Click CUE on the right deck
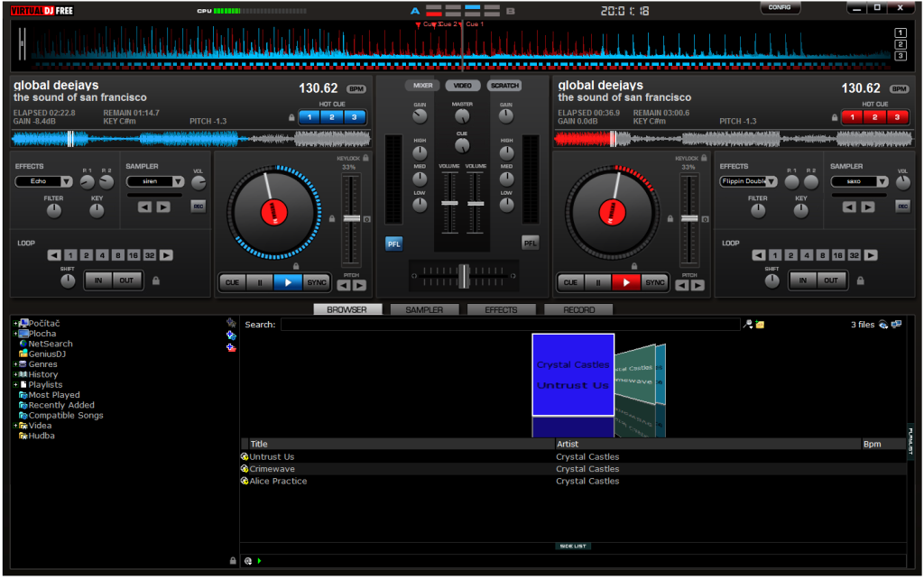 570,282
